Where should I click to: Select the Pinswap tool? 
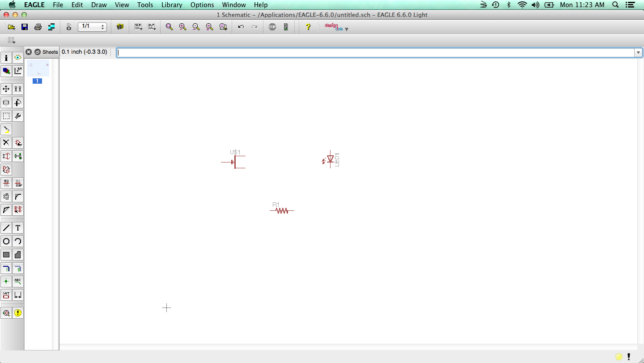(x=6, y=156)
